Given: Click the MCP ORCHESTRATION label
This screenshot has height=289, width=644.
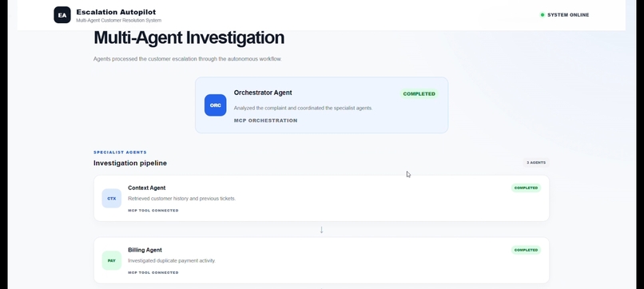Looking at the screenshot, I should coord(266,121).
